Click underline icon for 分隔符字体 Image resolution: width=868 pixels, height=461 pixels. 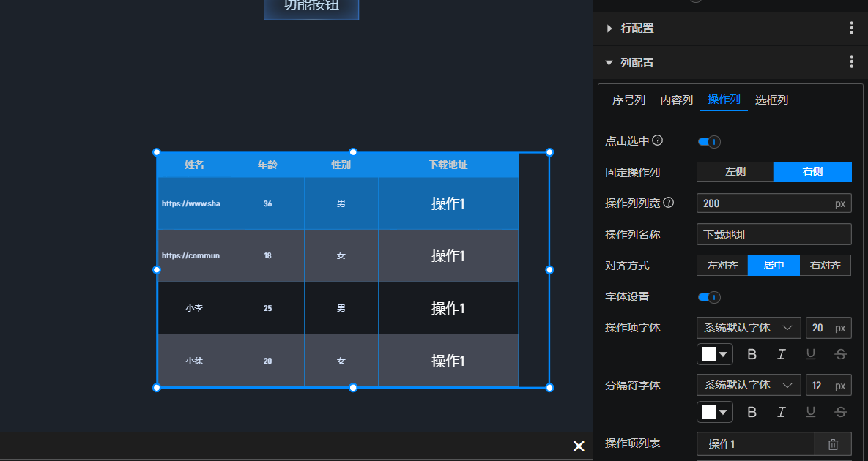811,412
